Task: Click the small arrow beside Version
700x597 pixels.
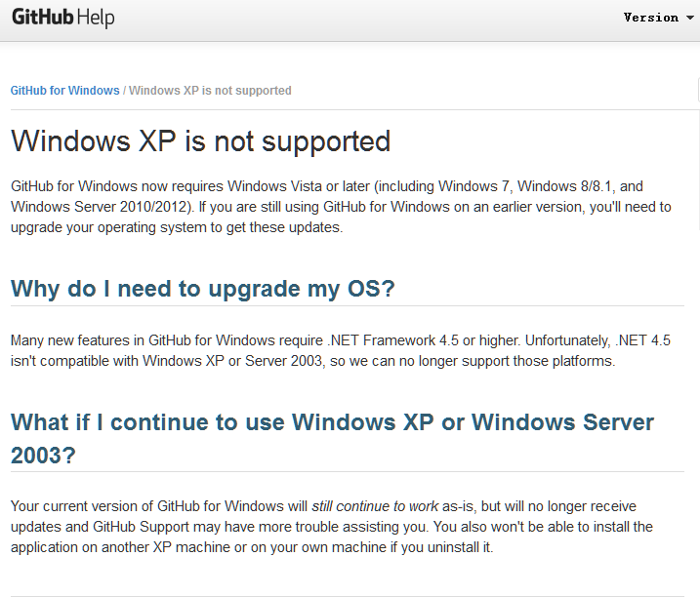Action: click(689, 18)
